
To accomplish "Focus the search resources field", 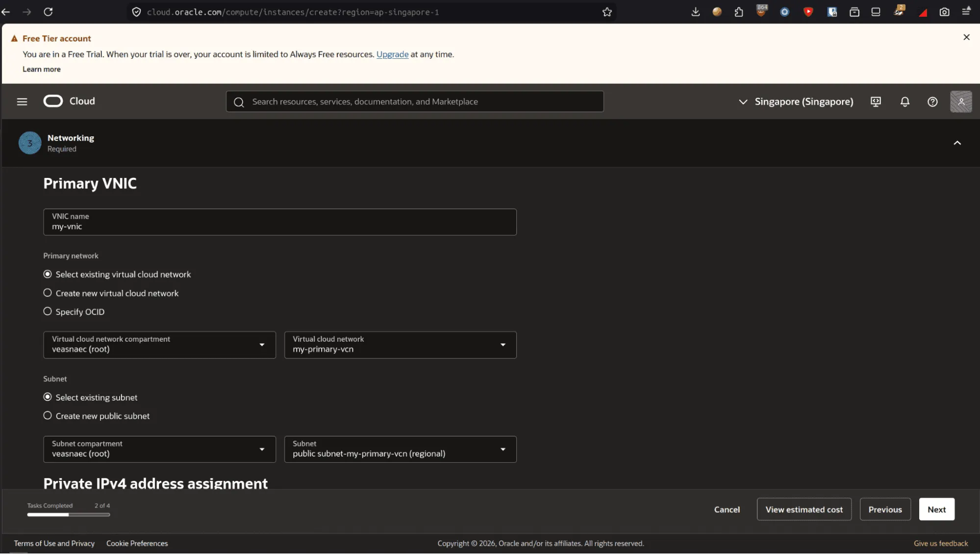I will (415, 101).
